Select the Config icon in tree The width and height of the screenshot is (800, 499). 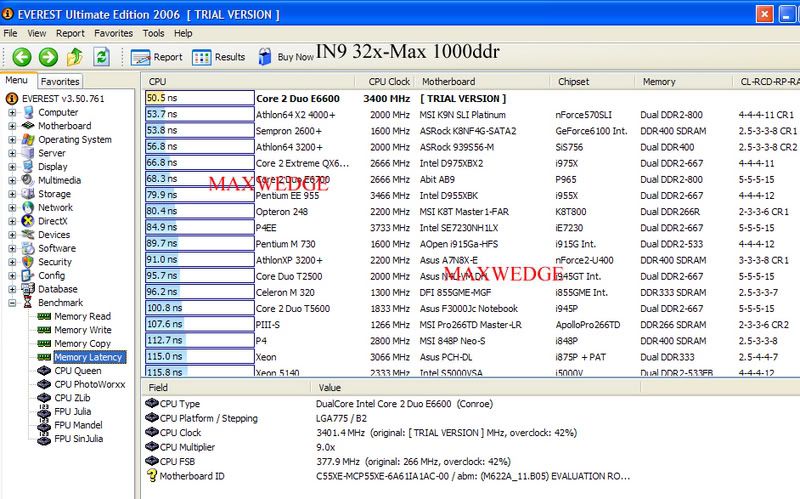[28, 276]
